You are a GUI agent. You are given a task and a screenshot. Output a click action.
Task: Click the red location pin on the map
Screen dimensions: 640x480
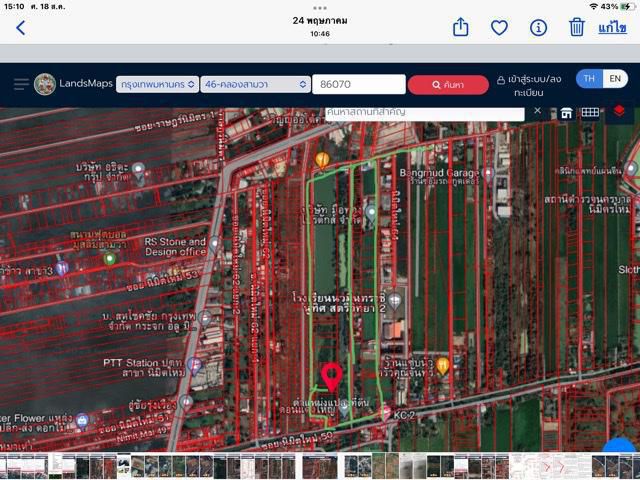click(x=331, y=377)
